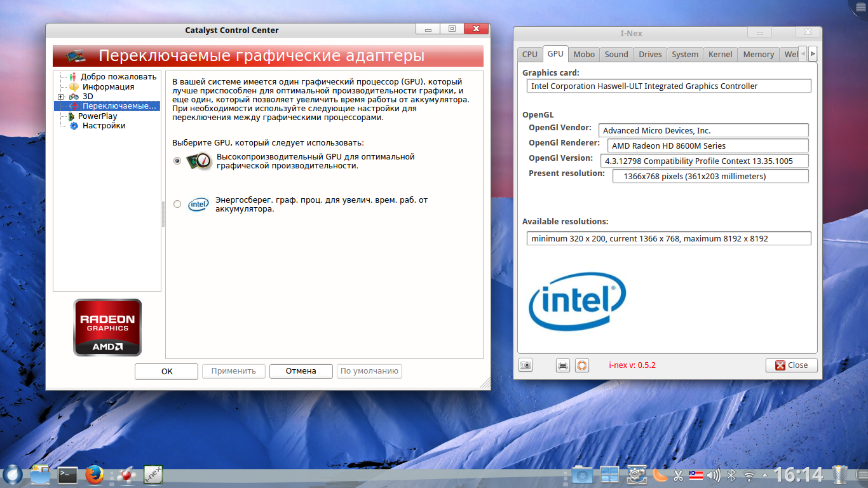Open the KDE application launcher menu
Screen dimensions: 868x488
tap(12, 475)
